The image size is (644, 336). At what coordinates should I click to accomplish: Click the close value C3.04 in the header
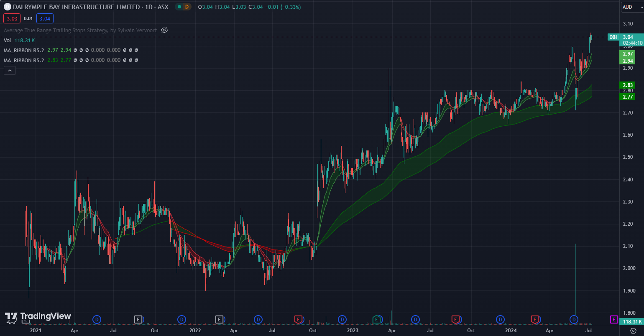(x=256, y=7)
